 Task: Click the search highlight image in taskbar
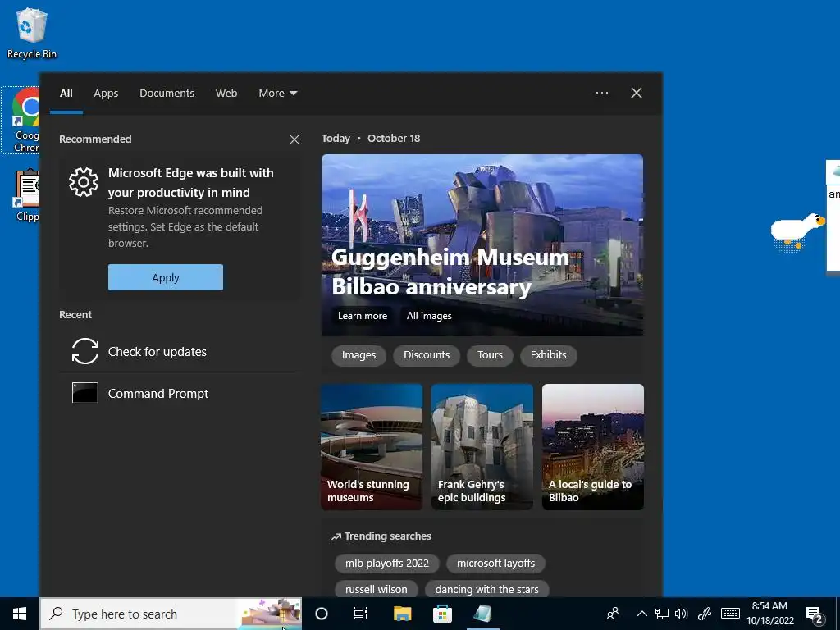[271, 614]
